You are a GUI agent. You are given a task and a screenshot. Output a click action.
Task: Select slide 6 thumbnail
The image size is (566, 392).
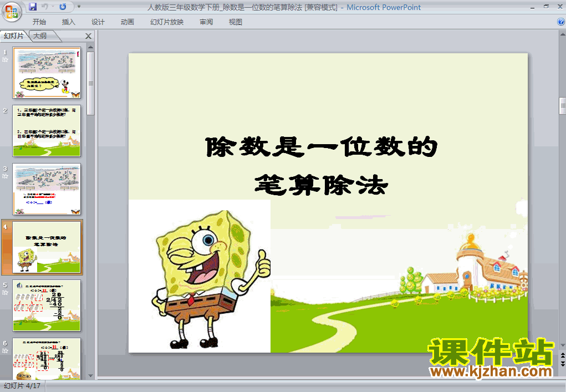pyautogui.click(x=47, y=358)
